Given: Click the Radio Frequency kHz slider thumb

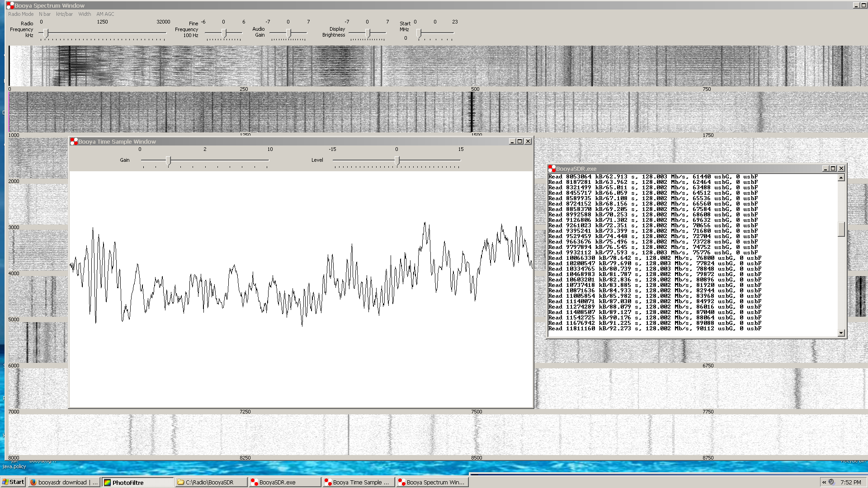Looking at the screenshot, I should (46, 33).
